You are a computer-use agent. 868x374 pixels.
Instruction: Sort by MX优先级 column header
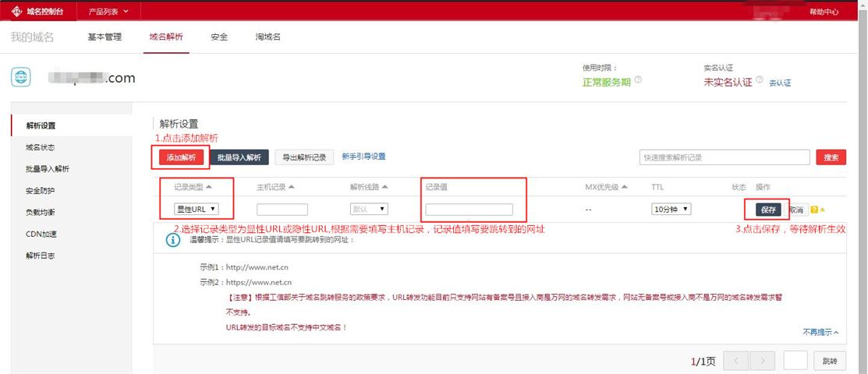coord(606,187)
